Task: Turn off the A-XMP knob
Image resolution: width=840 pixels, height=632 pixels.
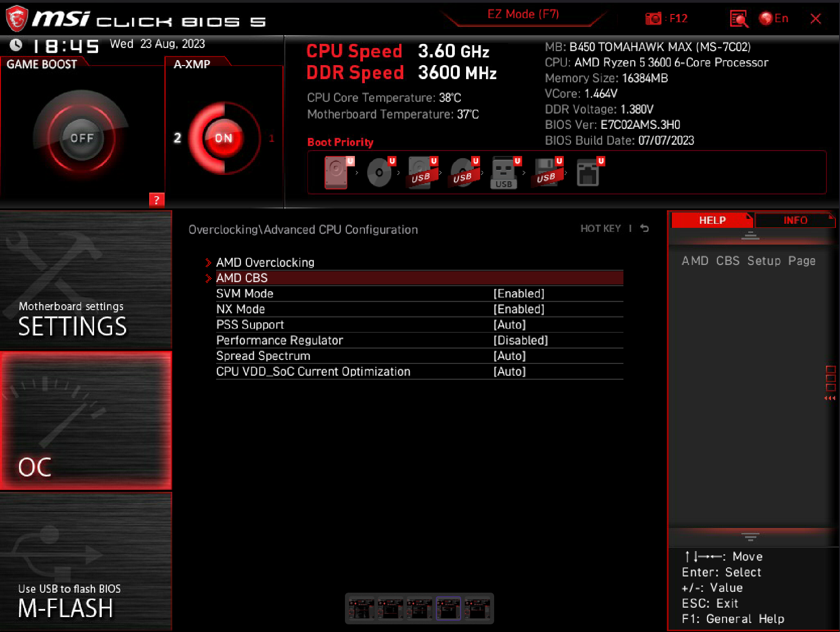Action: point(223,138)
